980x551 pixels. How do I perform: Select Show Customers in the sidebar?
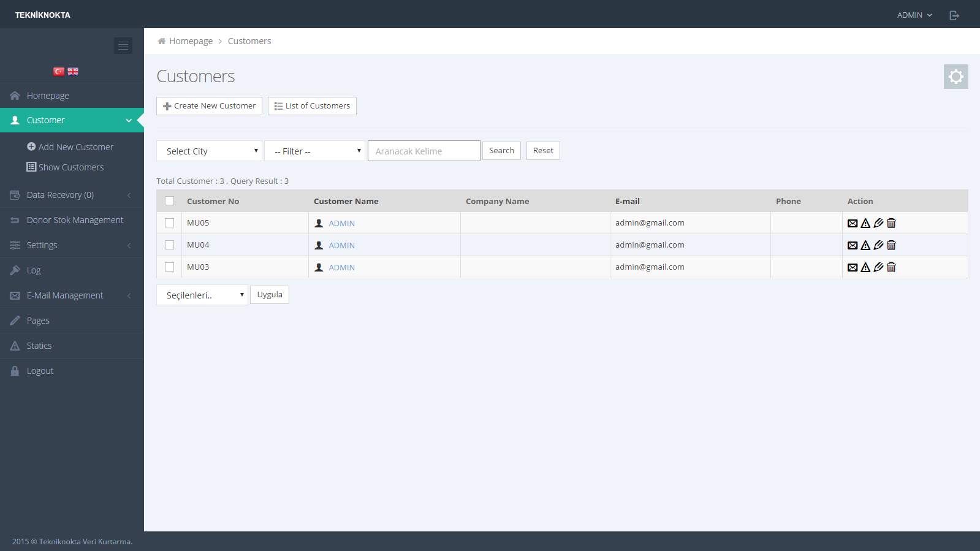tap(70, 167)
